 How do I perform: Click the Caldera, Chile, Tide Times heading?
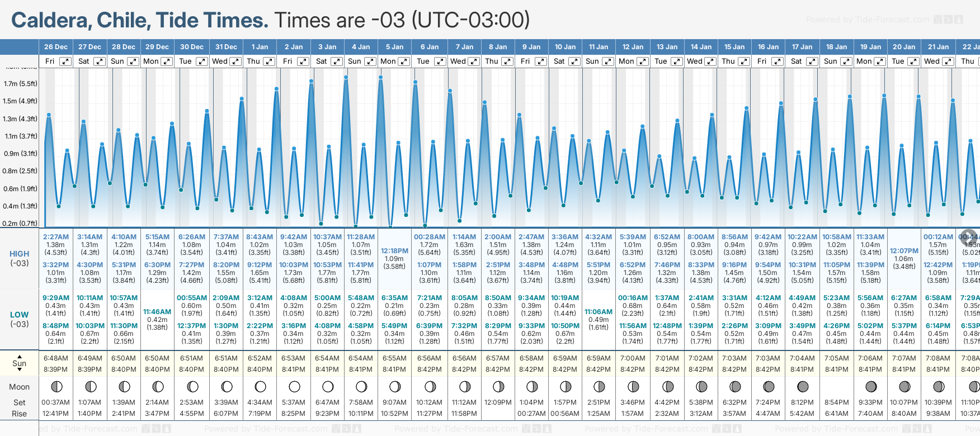click(140, 20)
